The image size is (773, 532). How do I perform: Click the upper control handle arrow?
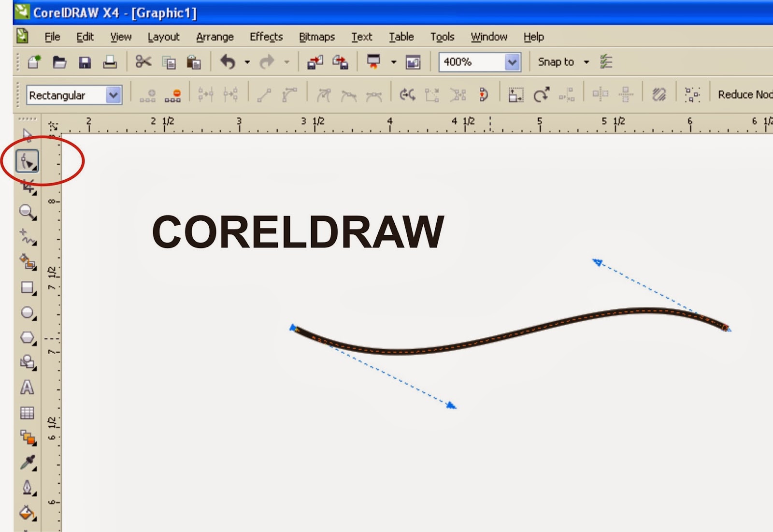pyautogui.click(x=598, y=262)
